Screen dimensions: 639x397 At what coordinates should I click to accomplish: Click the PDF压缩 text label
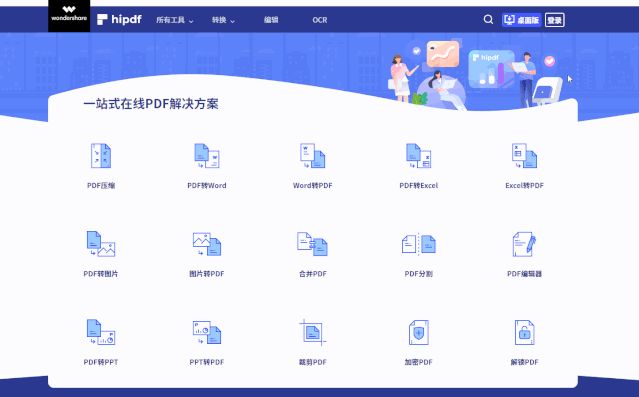[x=101, y=185]
